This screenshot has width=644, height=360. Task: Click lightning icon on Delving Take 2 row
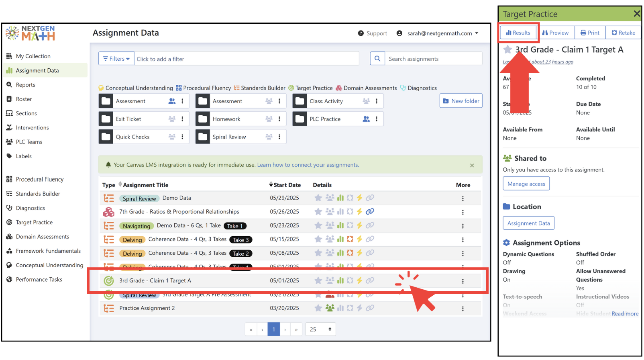click(x=359, y=253)
